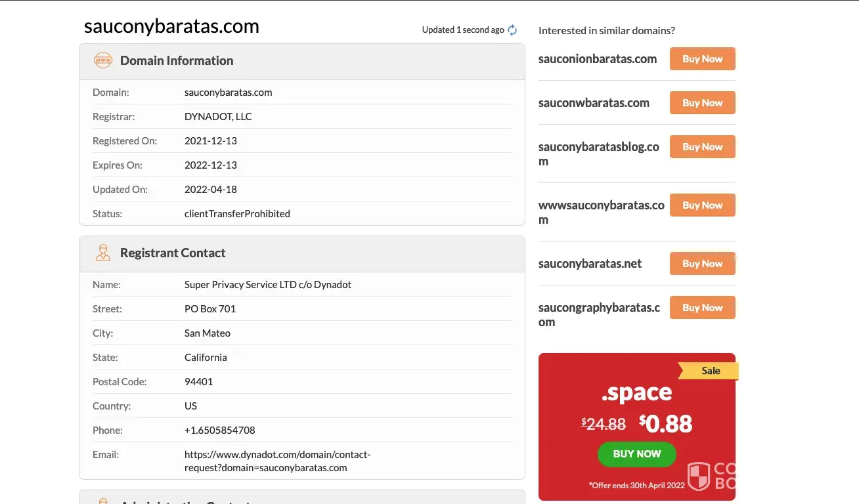Open the sauconybaratas.net similar domain

tap(590, 264)
